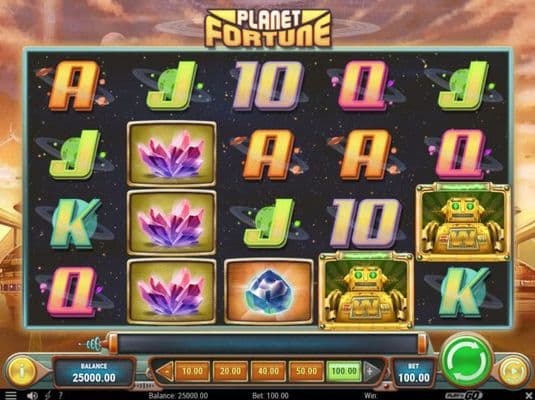Image resolution: width=535 pixels, height=400 pixels.
Task: Click the golden robot wild on reel five
Action: point(463,222)
